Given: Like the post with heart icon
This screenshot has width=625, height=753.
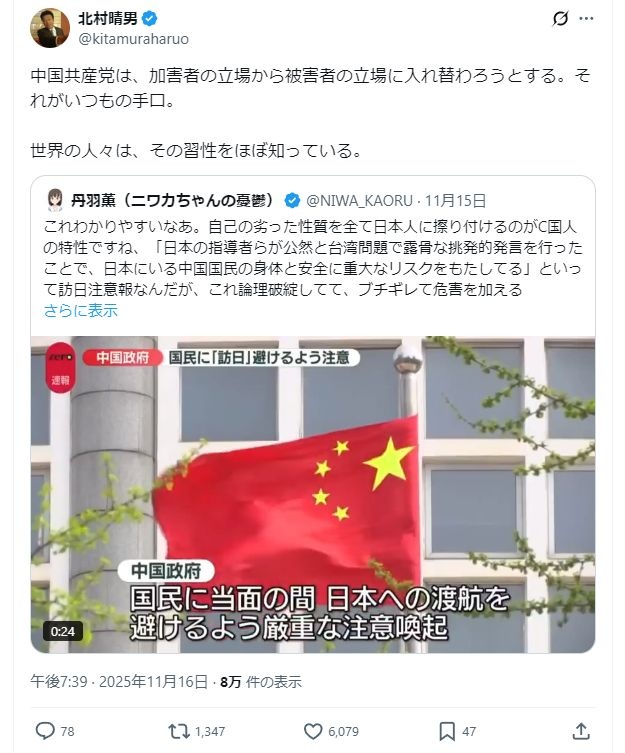Looking at the screenshot, I should pyautogui.click(x=313, y=731).
